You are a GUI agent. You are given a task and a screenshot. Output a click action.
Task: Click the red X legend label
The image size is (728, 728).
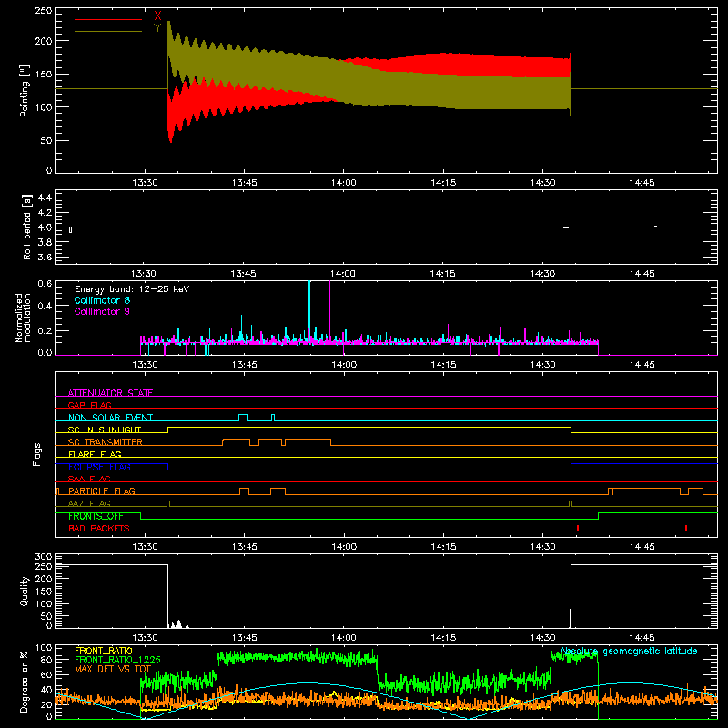pyautogui.click(x=157, y=15)
